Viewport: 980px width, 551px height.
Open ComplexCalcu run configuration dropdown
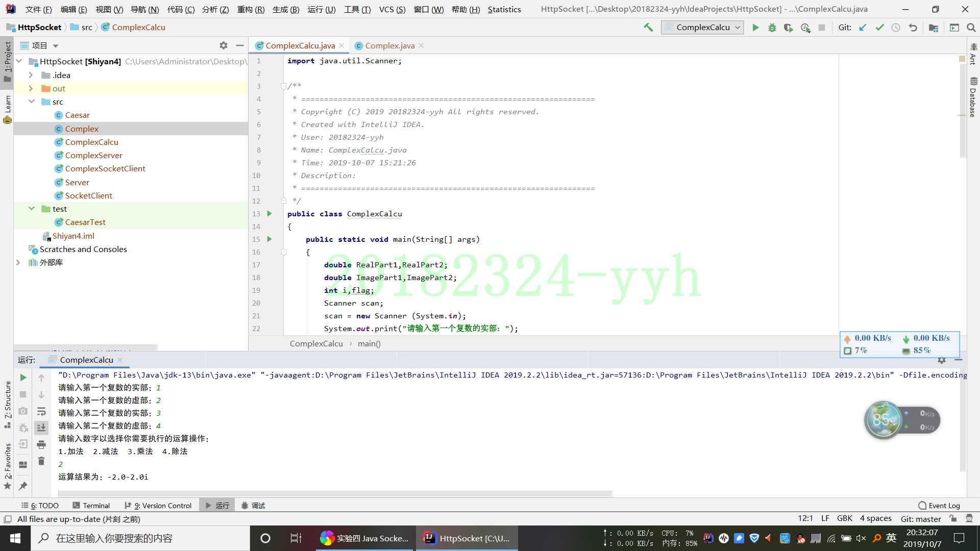click(x=702, y=28)
